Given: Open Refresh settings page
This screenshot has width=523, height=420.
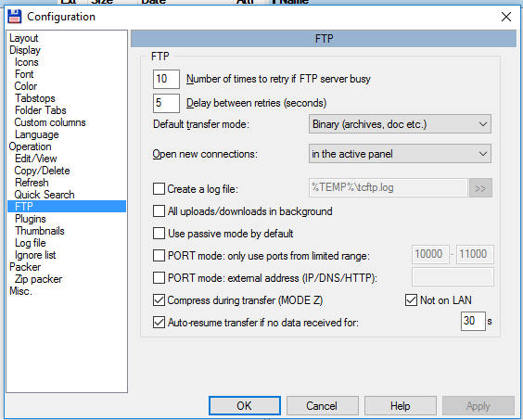Looking at the screenshot, I should pos(32,183).
